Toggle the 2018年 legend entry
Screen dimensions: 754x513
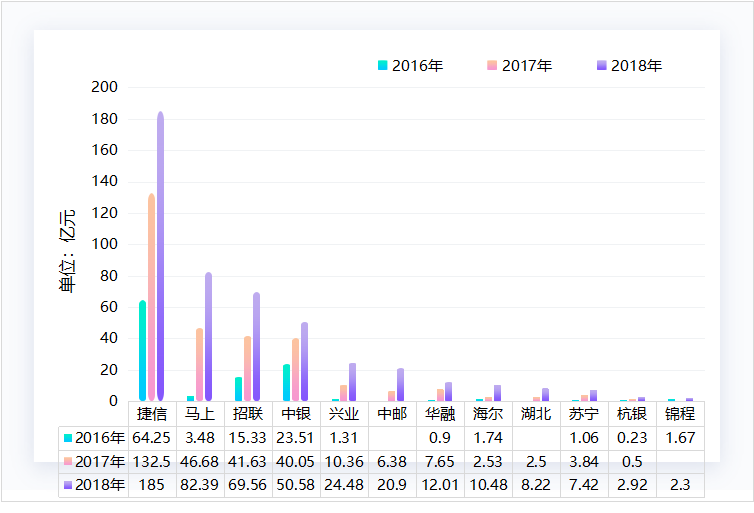(629, 65)
